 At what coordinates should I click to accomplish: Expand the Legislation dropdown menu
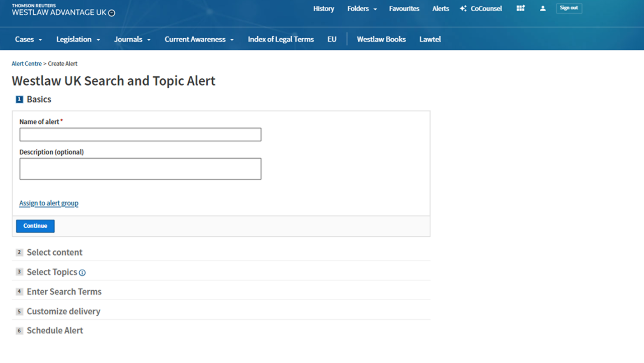tap(78, 39)
